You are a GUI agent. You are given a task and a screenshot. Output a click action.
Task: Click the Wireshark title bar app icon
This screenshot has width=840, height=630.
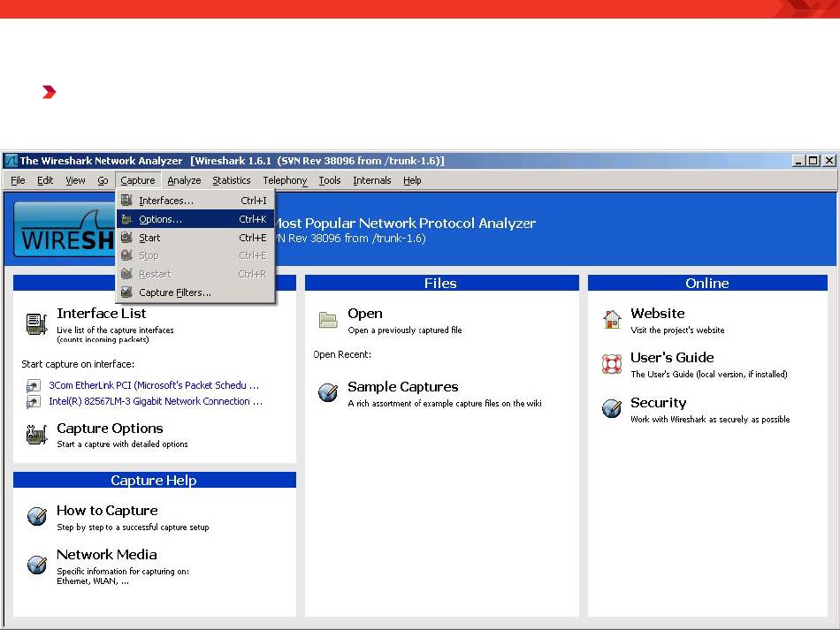(x=11, y=161)
